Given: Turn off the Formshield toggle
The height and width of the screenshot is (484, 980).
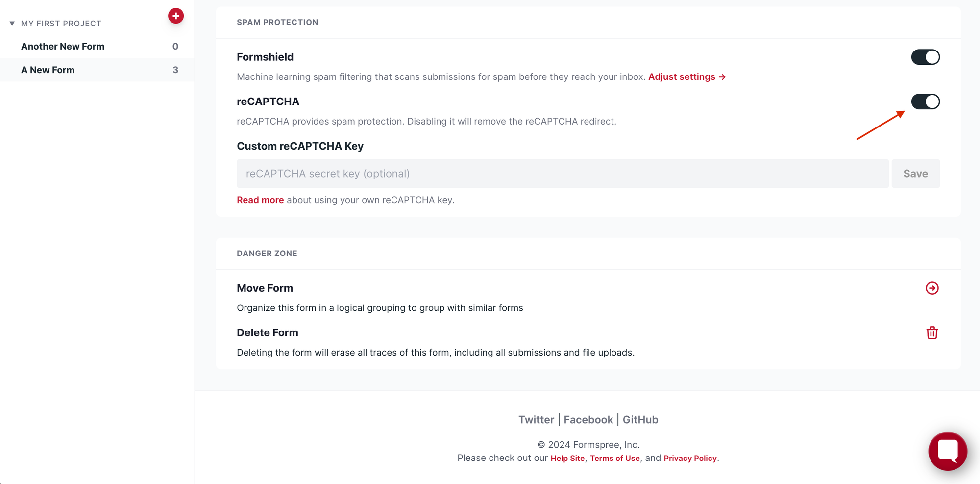Looking at the screenshot, I should (x=925, y=57).
